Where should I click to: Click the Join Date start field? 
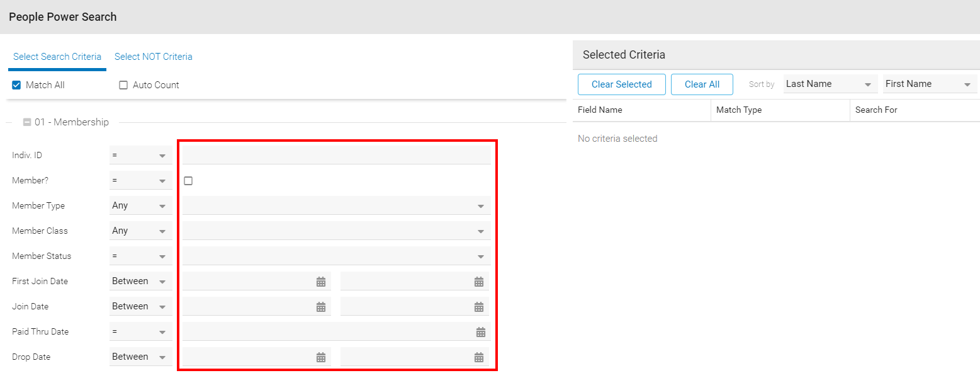pos(257,306)
